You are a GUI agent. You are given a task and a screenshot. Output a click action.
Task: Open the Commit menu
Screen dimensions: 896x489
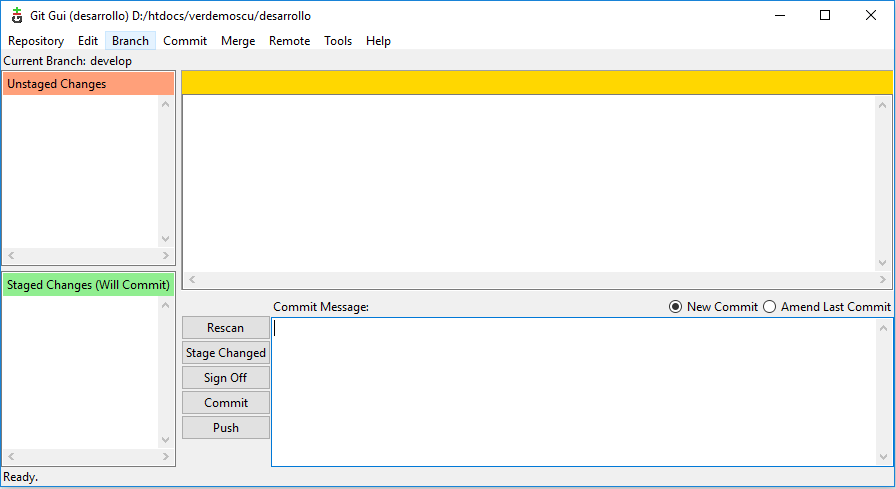(x=185, y=41)
